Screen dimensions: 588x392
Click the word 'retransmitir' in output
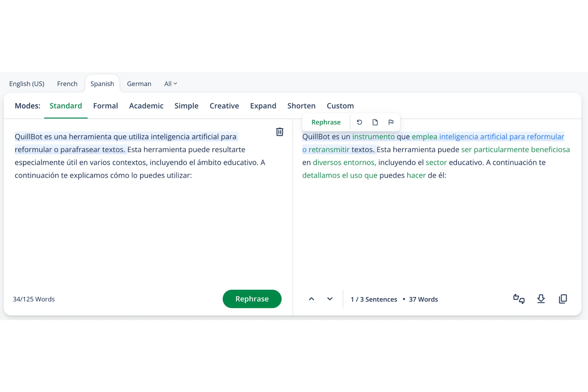click(329, 149)
